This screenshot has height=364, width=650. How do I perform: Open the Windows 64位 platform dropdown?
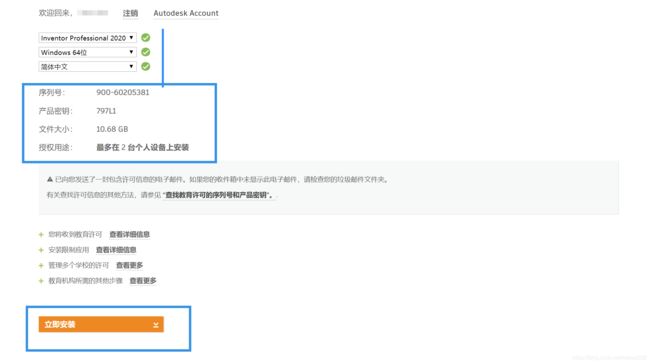point(87,52)
